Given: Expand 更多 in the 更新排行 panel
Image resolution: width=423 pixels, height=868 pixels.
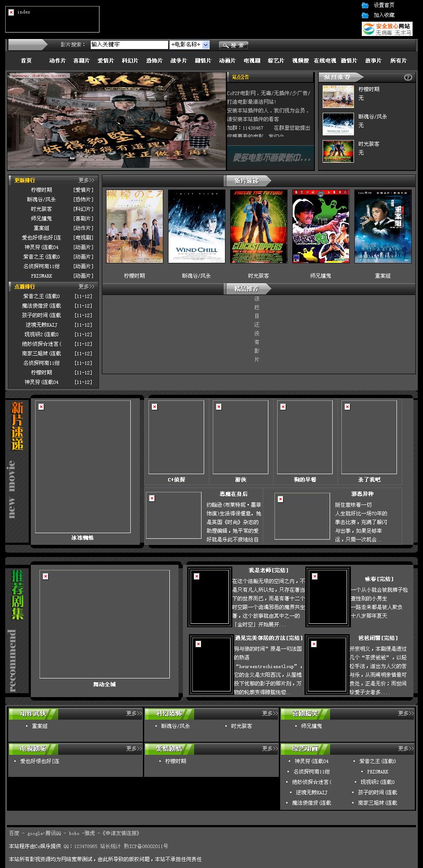Looking at the screenshot, I should click(x=86, y=180).
